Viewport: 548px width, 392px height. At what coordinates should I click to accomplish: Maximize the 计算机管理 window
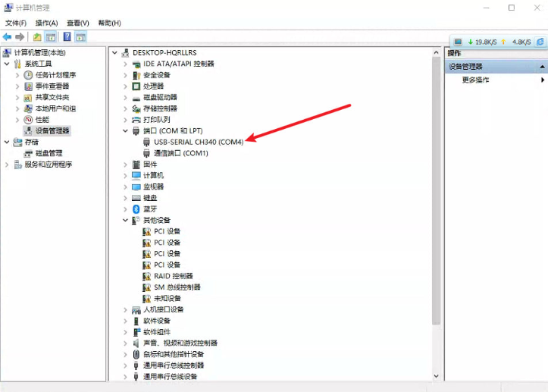512,8
